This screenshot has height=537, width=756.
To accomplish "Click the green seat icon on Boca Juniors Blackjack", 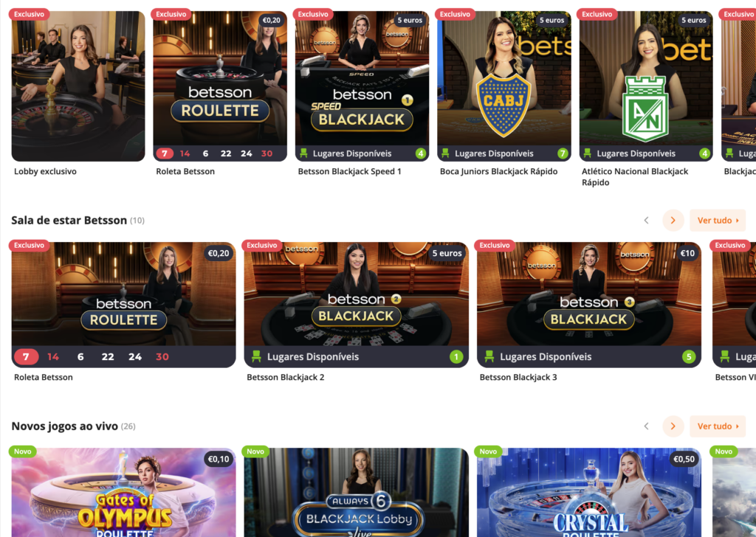I will (445, 153).
